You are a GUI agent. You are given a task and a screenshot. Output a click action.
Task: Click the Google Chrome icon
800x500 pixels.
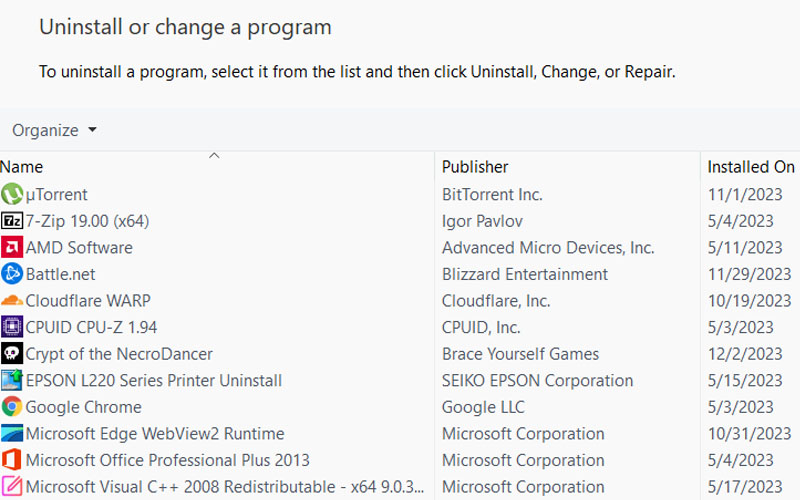(12, 407)
